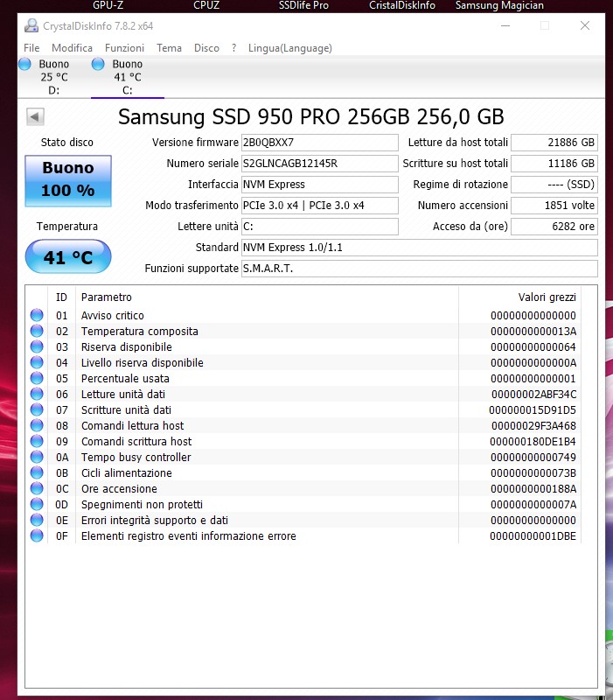The height and width of the screenshot is (700, 613).
Task: Click status orb for Spegnimenti non protetti row
Action: 37,504
